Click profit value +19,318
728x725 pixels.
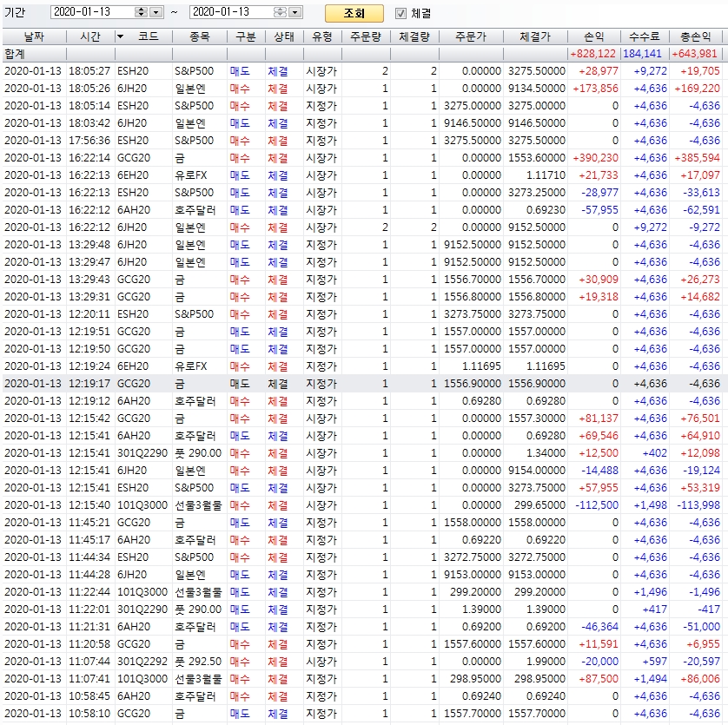(x=599, y=297)
